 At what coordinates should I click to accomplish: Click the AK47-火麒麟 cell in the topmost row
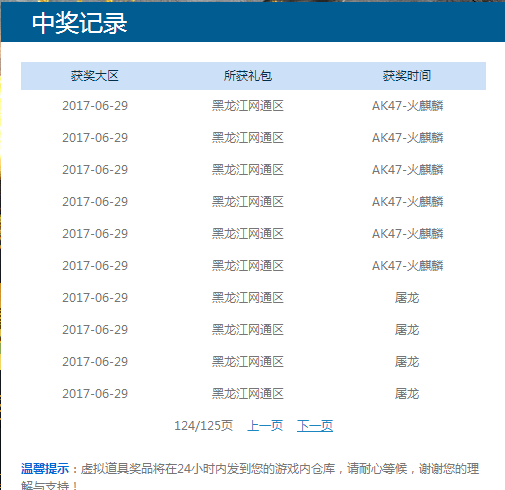coord(407,106)
